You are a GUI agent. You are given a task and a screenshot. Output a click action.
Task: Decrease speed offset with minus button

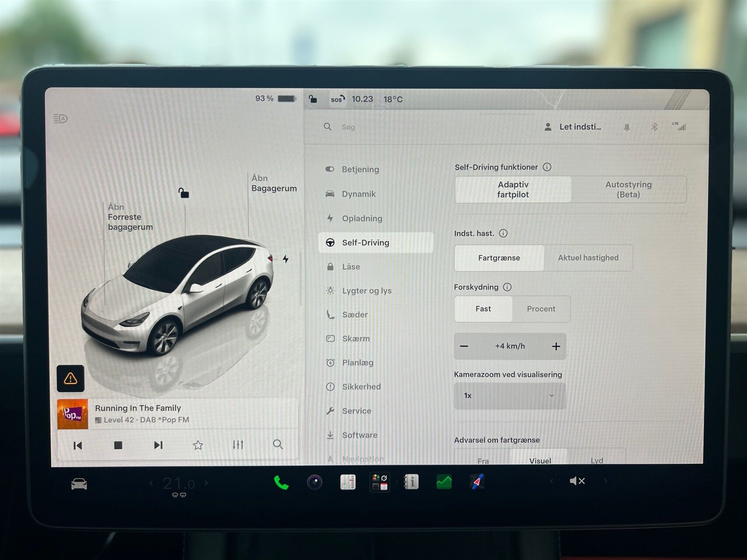click(464, 346)
